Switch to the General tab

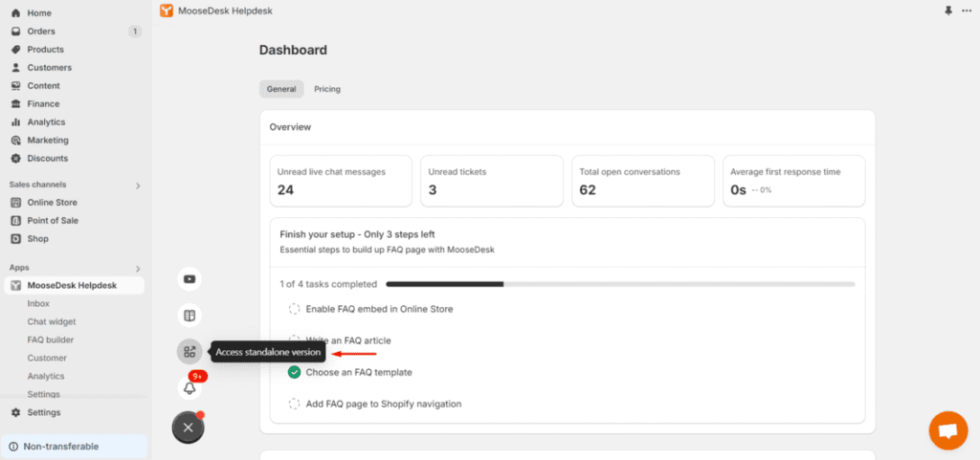[281, 89]
